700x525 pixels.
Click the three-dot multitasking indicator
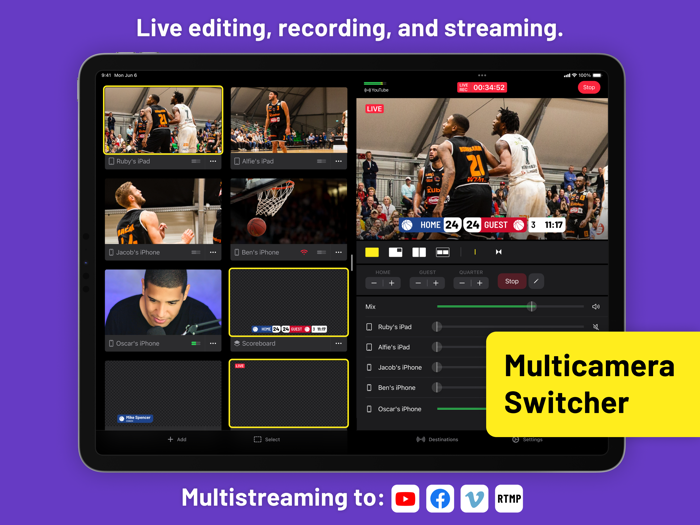click(x=482, y=75)
